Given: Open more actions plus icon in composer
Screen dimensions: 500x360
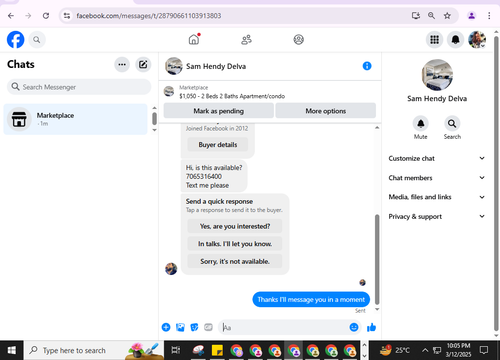Looking at the screenshot, I should (x=166, y=327).
